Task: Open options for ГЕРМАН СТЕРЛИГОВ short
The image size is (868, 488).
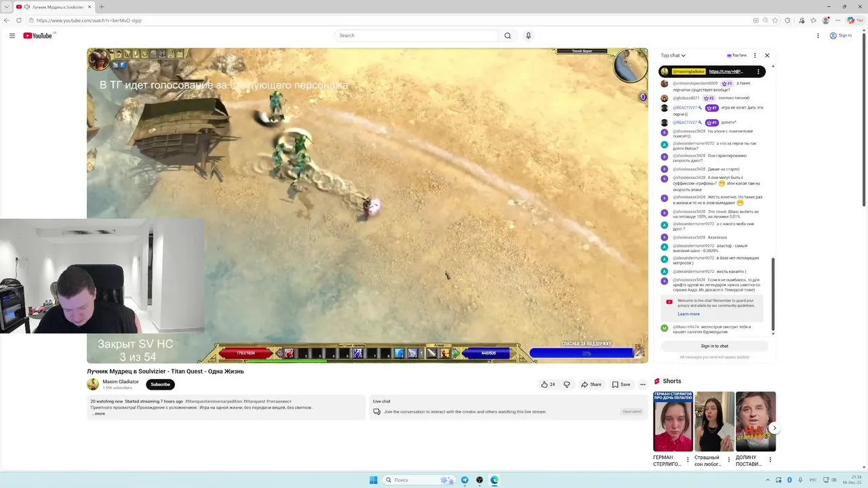Action: point(688,460)
